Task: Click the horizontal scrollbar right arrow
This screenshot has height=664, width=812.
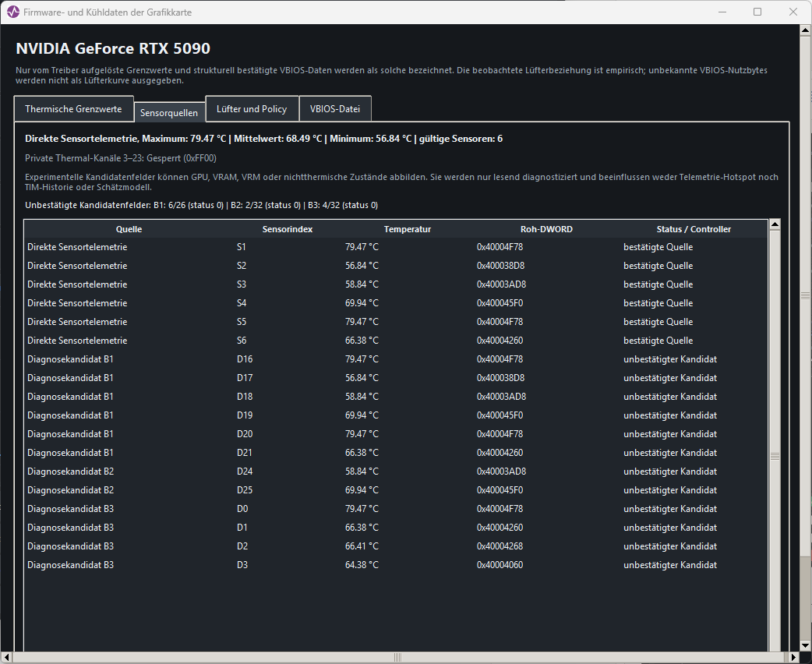Action: point(794,658)
